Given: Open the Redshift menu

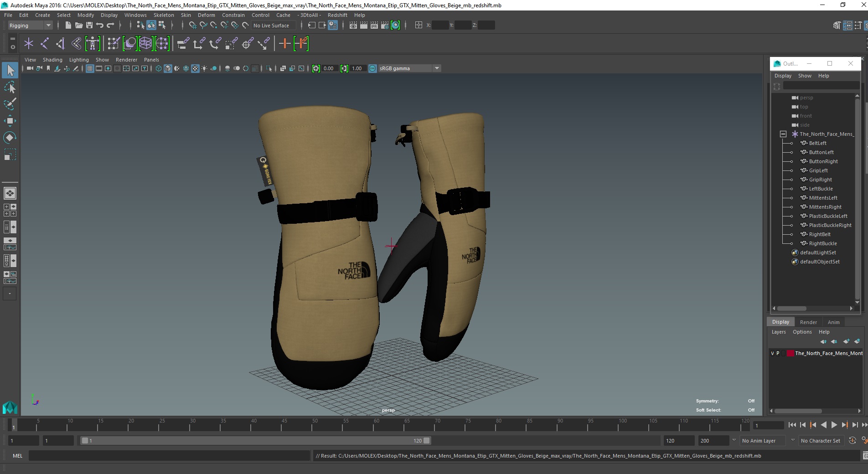Looking at the screenshot, I should coord(337,15).
